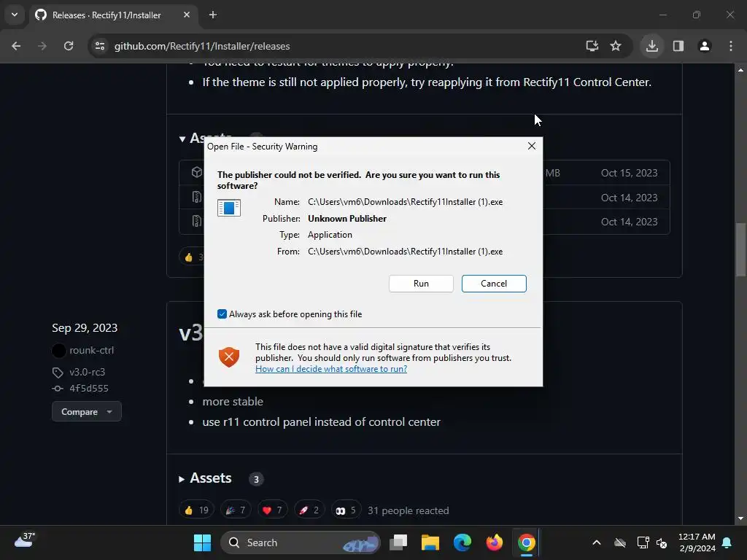The image size is (747, 560).
Task: Open the Windows Start menu
Action: click(x=202, y=542)
